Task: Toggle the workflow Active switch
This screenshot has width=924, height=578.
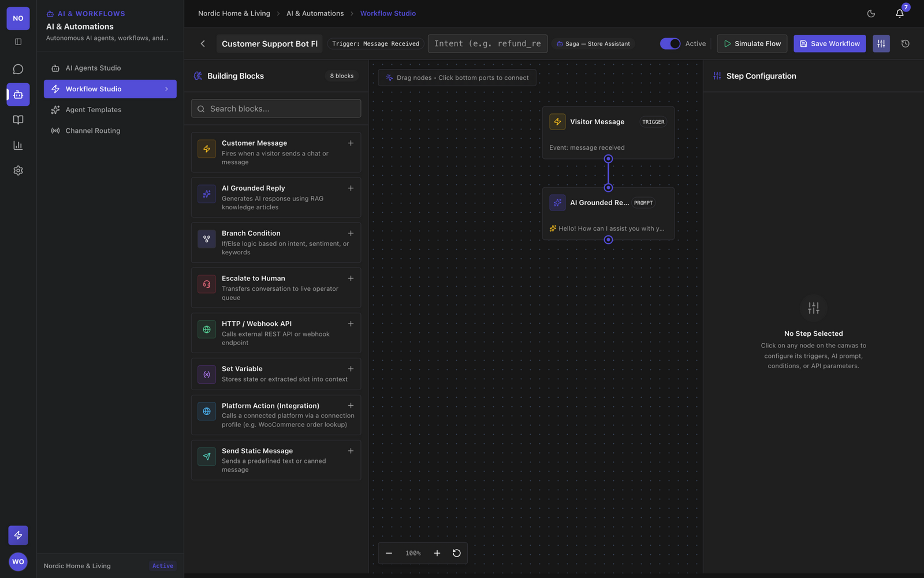Action: click(670, 43)
